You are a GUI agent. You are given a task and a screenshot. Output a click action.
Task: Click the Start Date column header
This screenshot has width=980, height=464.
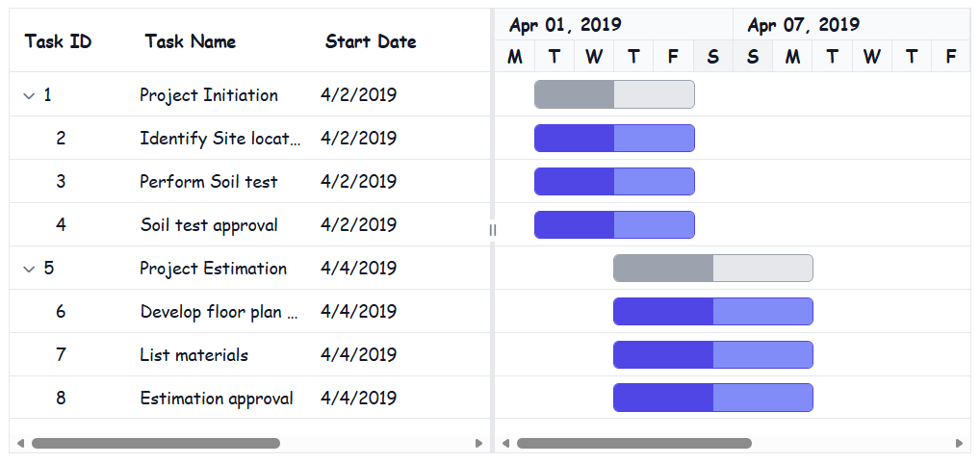pyautogui.click(x=371, y=42)
